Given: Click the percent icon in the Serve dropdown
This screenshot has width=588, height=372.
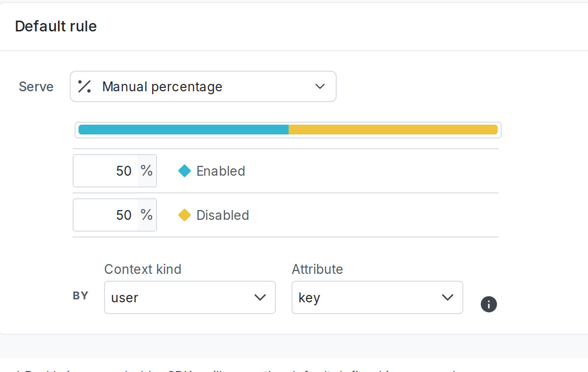Looking at the screenshot, I should 85,86.
